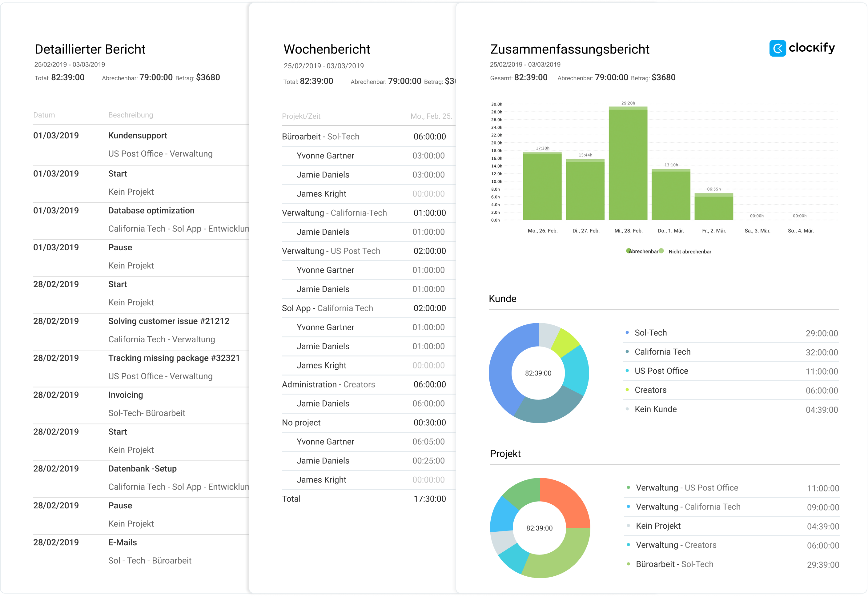Expand the No project row

[301, 423]
